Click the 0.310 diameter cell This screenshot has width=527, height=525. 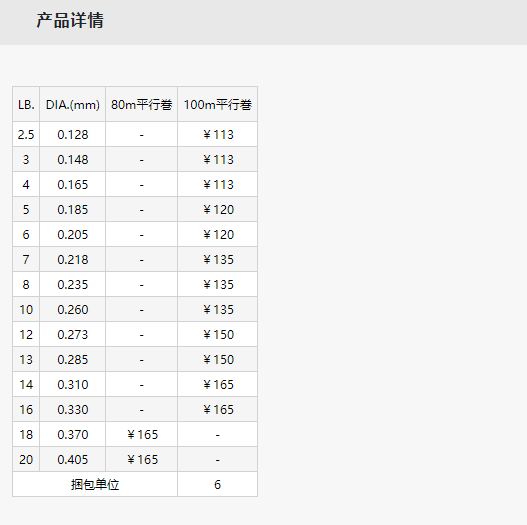[73, 385]
